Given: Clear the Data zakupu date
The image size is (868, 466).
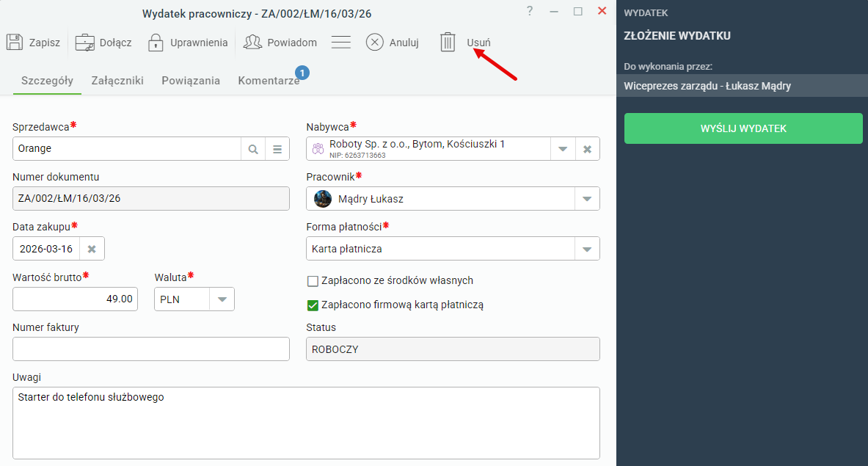Looking at the screenshot, I should (92, 249).
